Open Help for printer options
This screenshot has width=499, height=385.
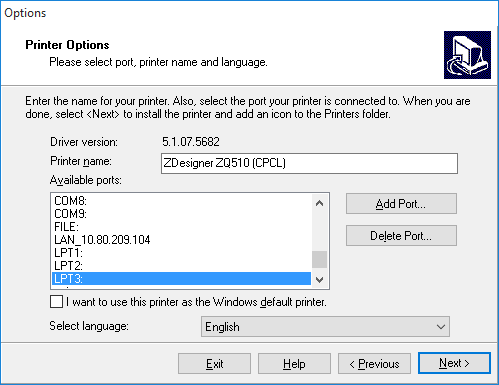coord(294,364)
